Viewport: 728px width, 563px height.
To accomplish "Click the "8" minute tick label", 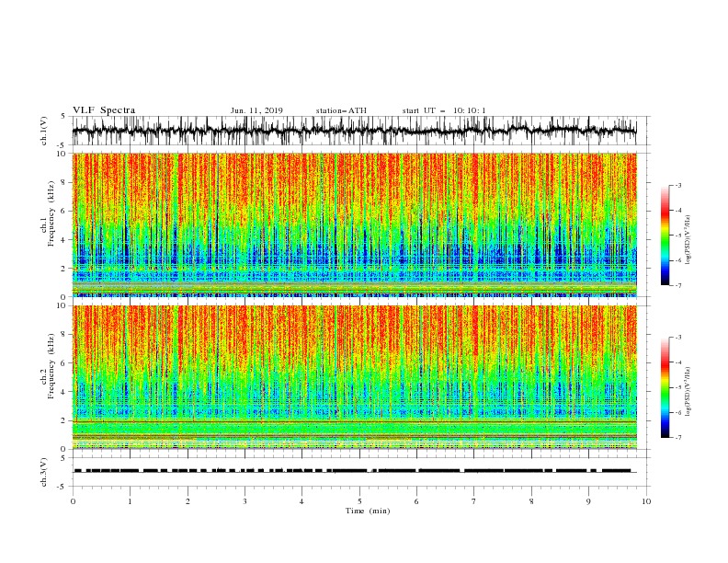I will click(531, 501).
